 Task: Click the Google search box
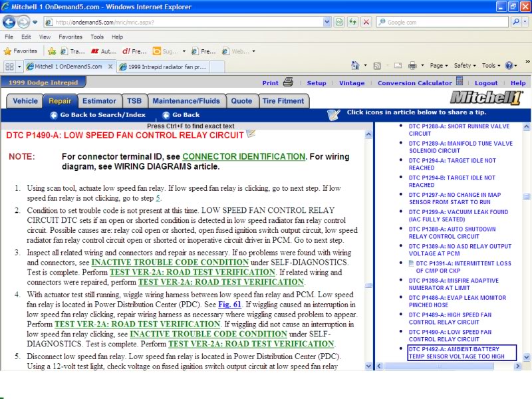point(442,23)
